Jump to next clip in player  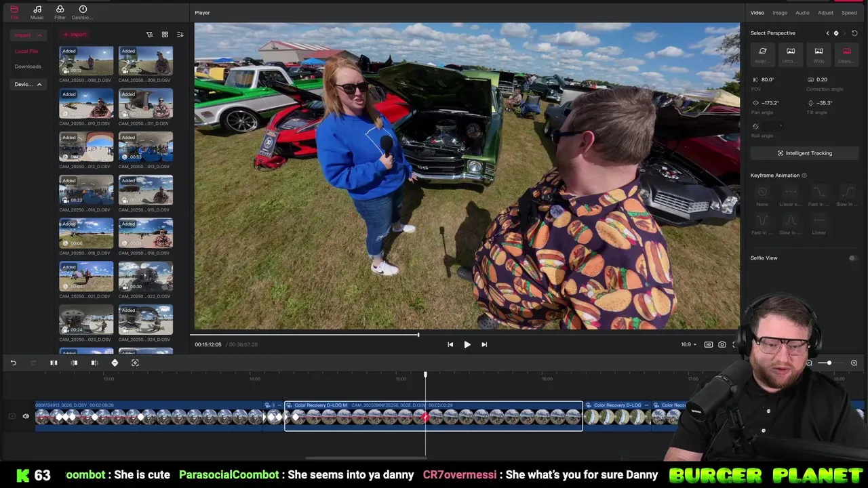pos(484,344)
